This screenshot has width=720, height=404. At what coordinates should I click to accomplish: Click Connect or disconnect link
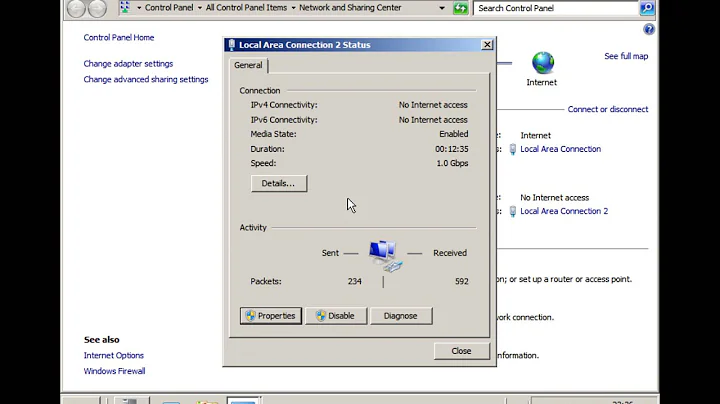tap(608, 109)
